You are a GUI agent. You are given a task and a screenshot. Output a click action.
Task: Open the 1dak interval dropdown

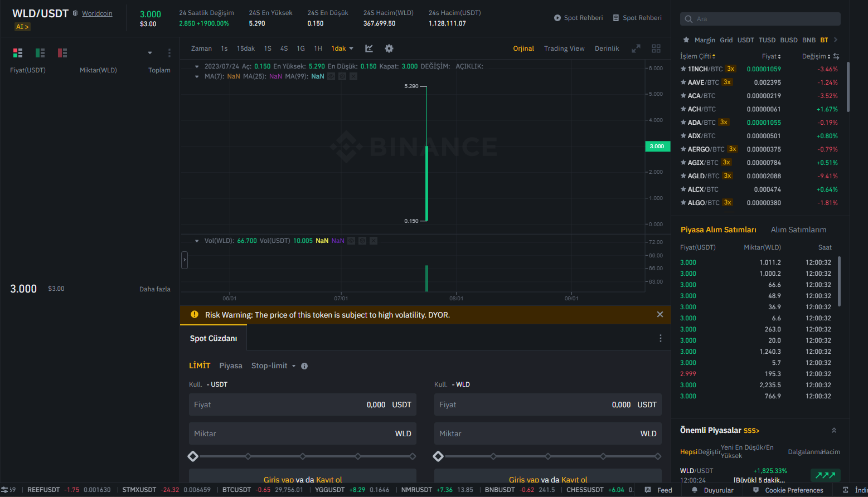(342, 48)
